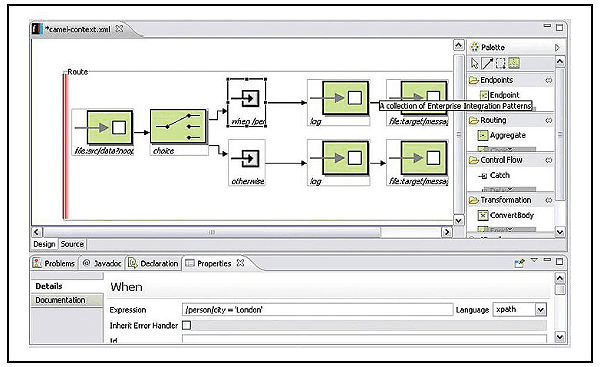Choose the connection line tool in Palette

[487, 63]
